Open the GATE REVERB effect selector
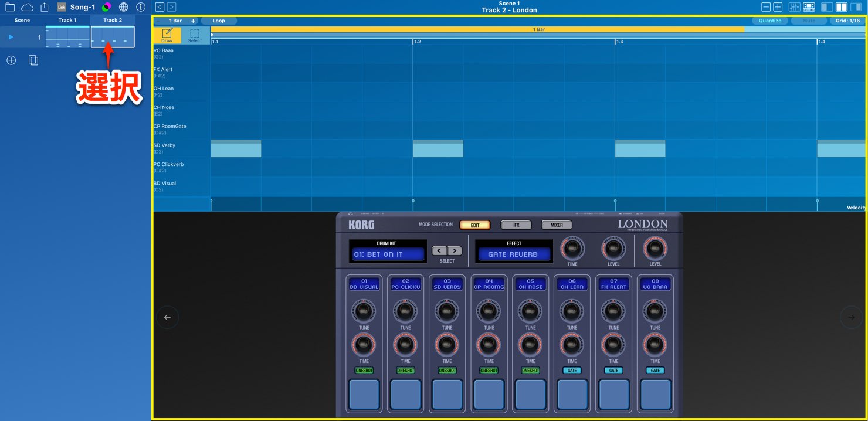 pyautogui.click(x=514, y=254)
